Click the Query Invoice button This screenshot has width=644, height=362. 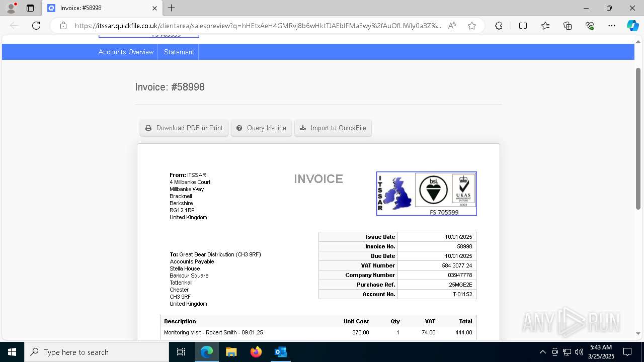(x=261, y=128)
